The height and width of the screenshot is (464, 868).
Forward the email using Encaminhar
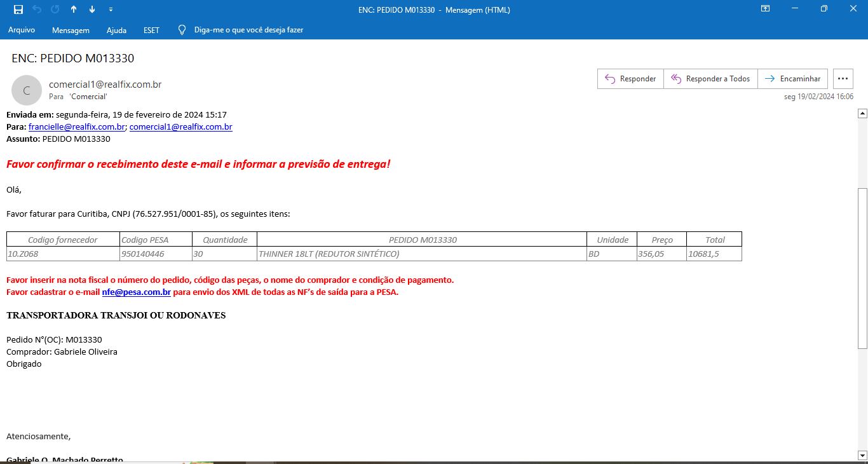pyautogui.click(x=792, y=79)
